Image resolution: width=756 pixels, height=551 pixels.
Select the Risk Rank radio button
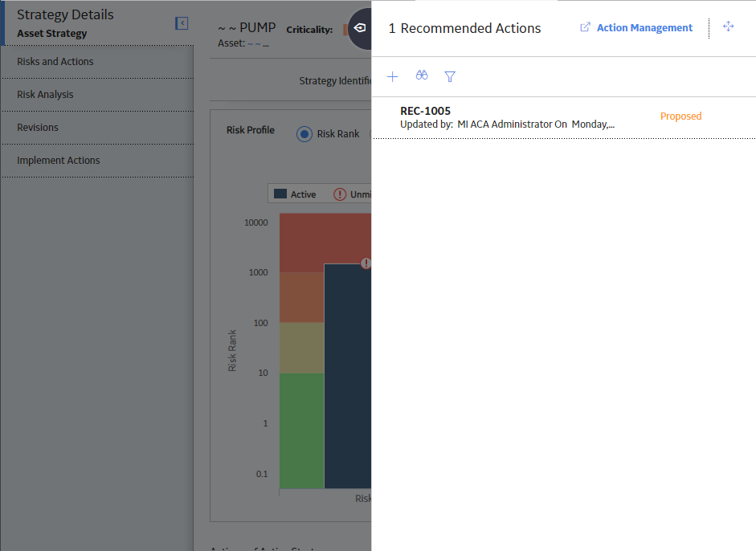coord(304,134)
